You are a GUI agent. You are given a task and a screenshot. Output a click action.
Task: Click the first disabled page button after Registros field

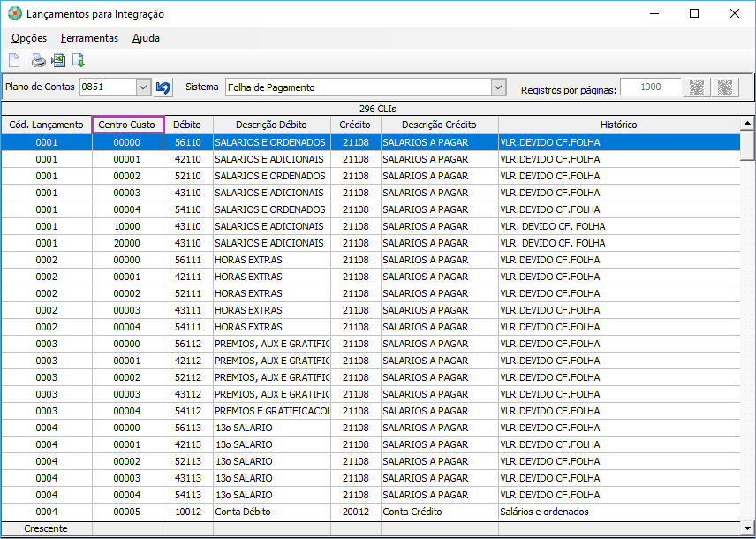click(x=697, y=87)
